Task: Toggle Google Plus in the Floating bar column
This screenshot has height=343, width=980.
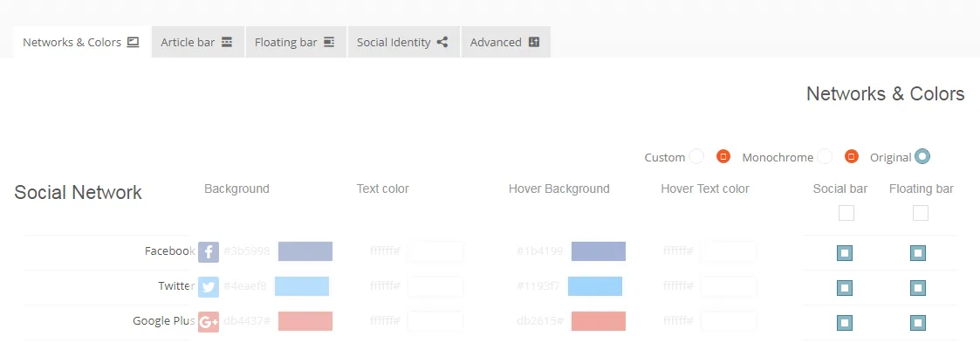Action: tap(917, 323)
